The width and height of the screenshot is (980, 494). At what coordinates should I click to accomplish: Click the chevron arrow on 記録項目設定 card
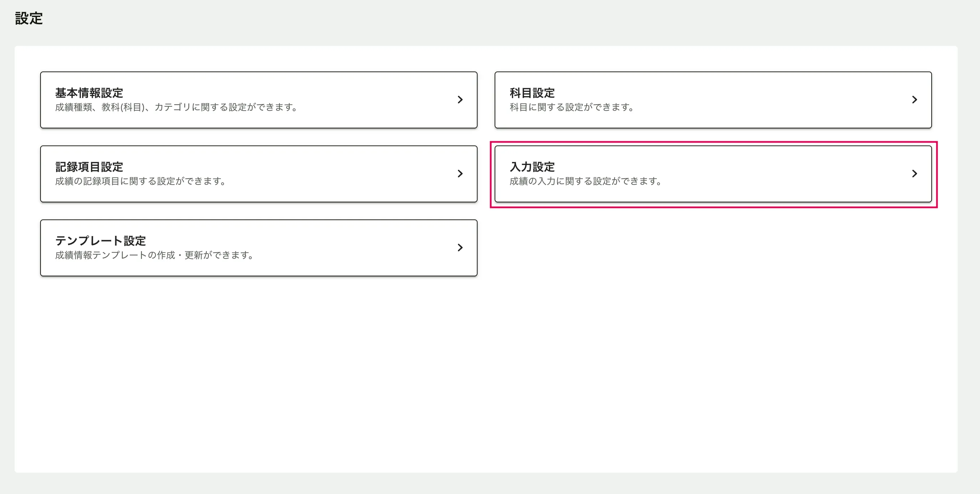(460, 174)
